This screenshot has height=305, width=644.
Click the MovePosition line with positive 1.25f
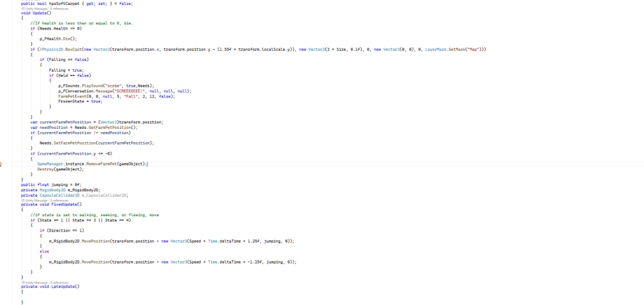[x=172, y=241]
